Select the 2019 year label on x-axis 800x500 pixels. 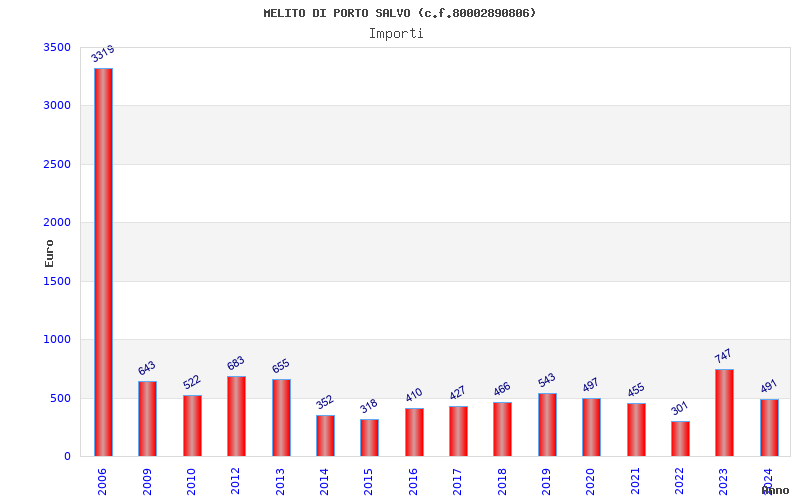tap(546, 482)
